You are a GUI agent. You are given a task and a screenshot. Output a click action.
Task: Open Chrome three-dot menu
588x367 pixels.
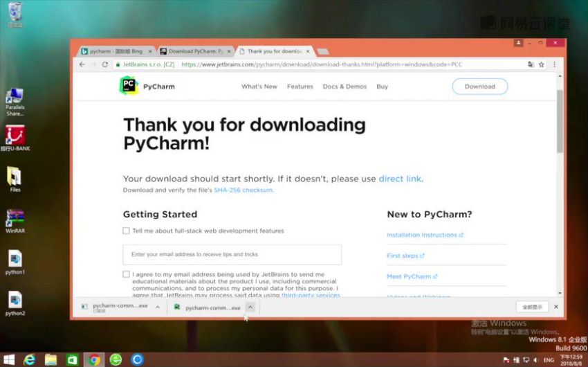pyautogui.click(x=554, y=64)
